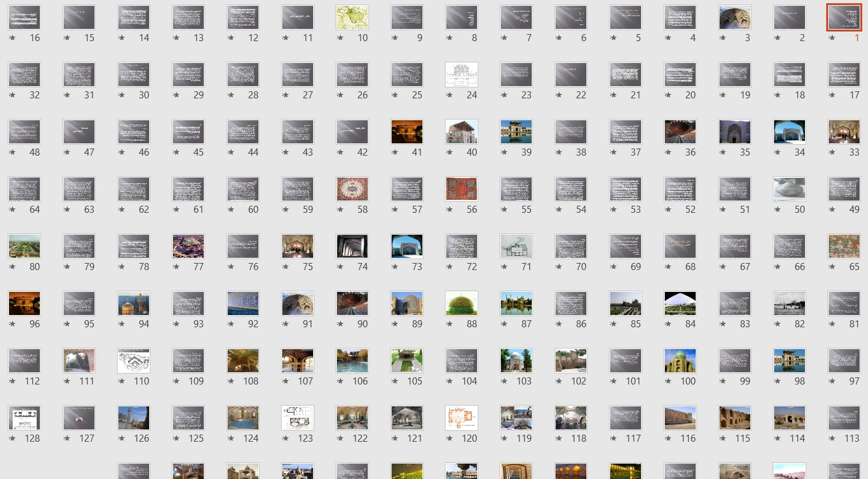Screen dimensions: 868x479
Task: Select slide 50 pottery photo thumbnail
Action: 790,189
